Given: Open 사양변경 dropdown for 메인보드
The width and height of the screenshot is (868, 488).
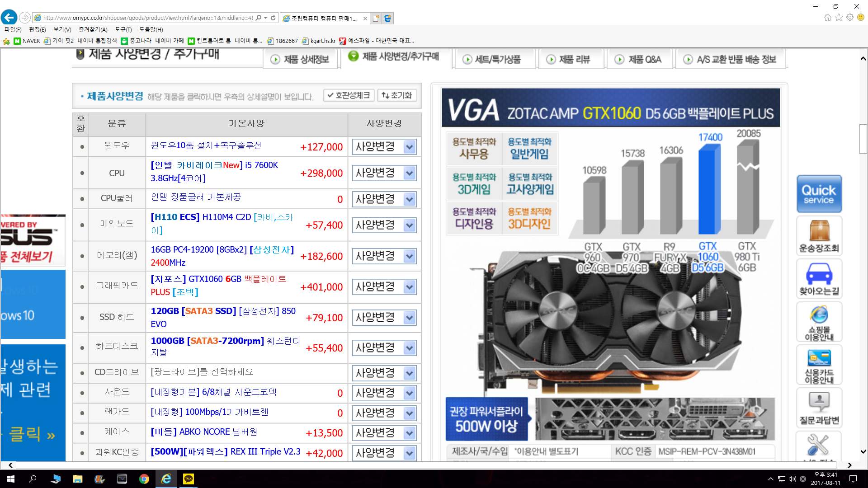Looking at the screenshot, I should 384,225.
